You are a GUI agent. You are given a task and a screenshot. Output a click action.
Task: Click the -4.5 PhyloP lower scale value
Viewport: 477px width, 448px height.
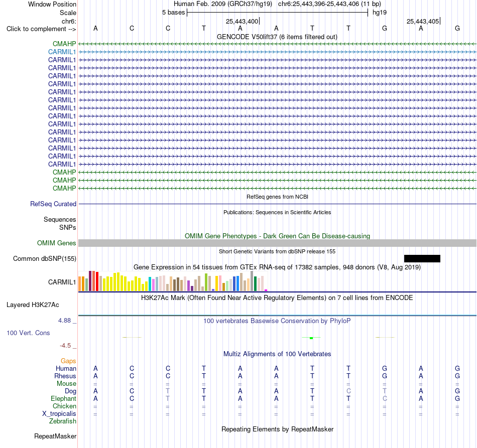pos(65,346)
